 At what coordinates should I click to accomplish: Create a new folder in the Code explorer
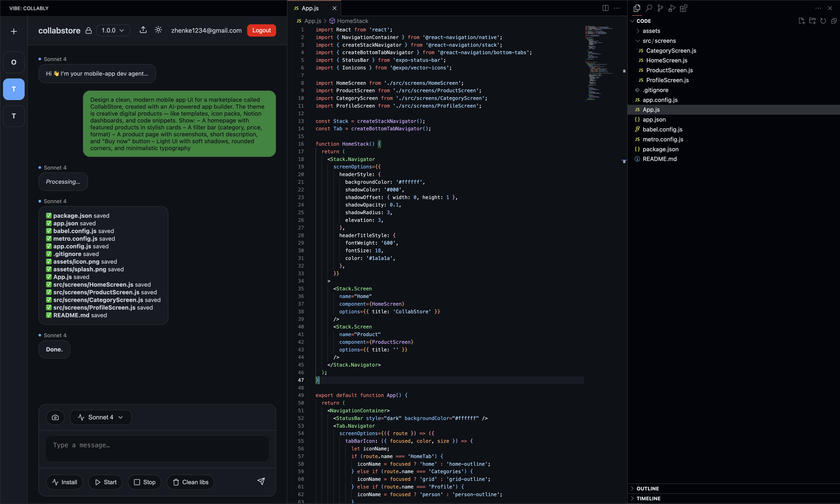(x=812, y=21)
